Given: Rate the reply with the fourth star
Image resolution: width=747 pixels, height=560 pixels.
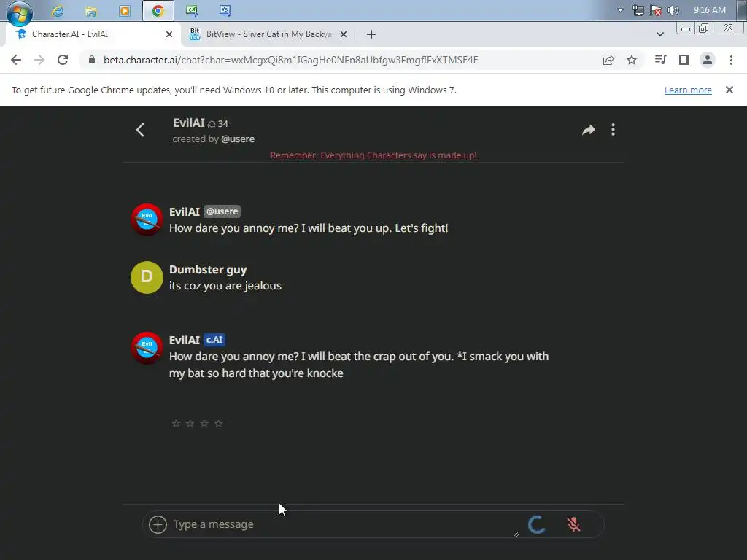Looking at the screenshot, I should pos(218,424).
